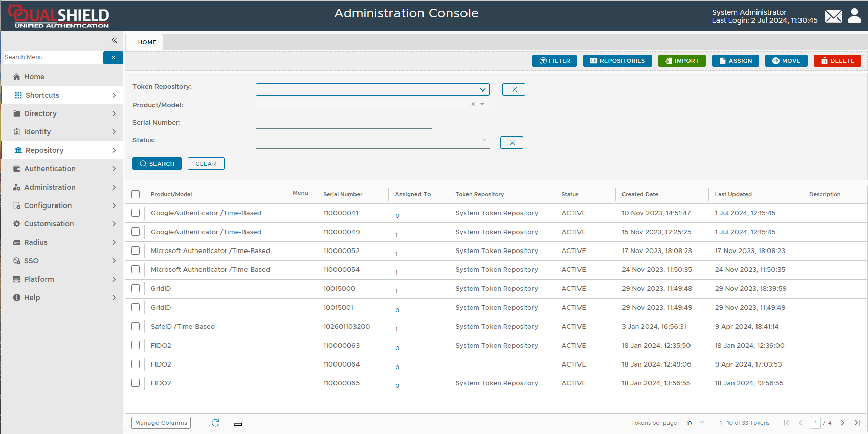Open the Token Repository dropdown
This screenshot has width=868, height=434.
pyautogui.click(x=372, y=89)
